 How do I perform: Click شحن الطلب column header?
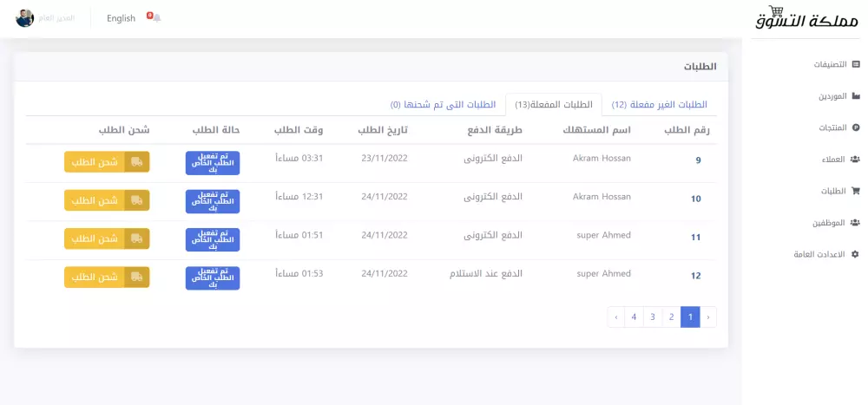click(124, 131)
